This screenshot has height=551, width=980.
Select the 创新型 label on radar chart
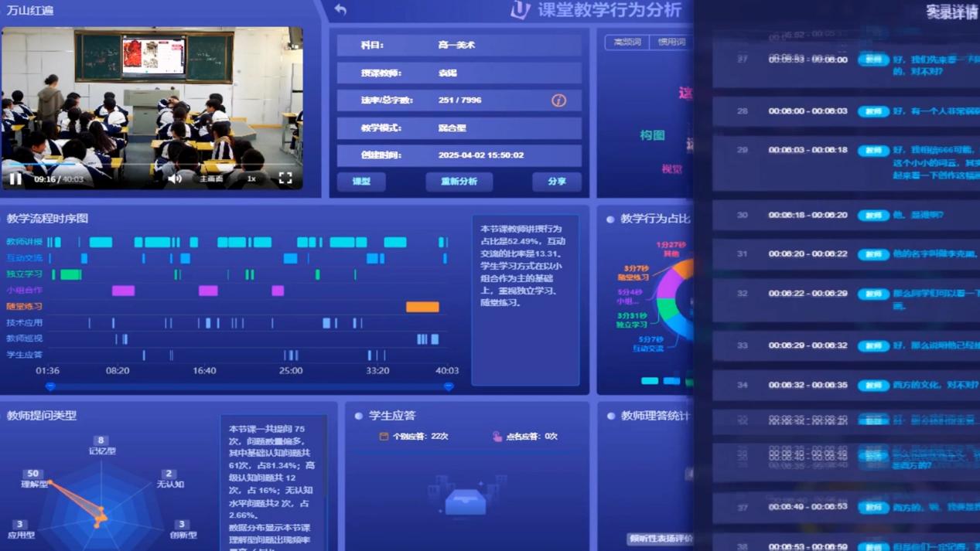(183, 535)
